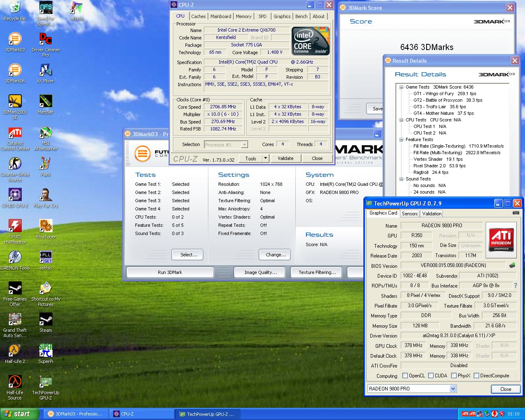Image resolution: width=525 pixels, height=420 pixels.
Task: Launch 3DMark03 desktop icon
Action: 15,42
